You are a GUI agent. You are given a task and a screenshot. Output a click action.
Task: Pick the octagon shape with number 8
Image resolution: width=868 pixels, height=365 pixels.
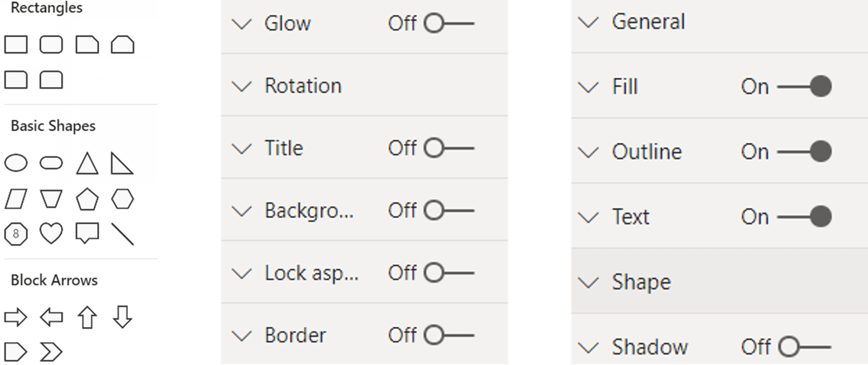[x=16, y=234]
